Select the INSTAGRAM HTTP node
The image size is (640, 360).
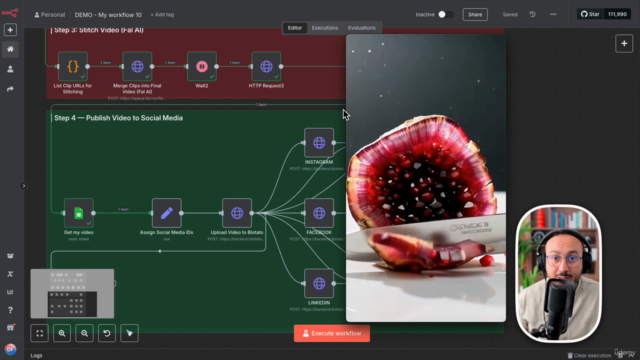point(319,142)
